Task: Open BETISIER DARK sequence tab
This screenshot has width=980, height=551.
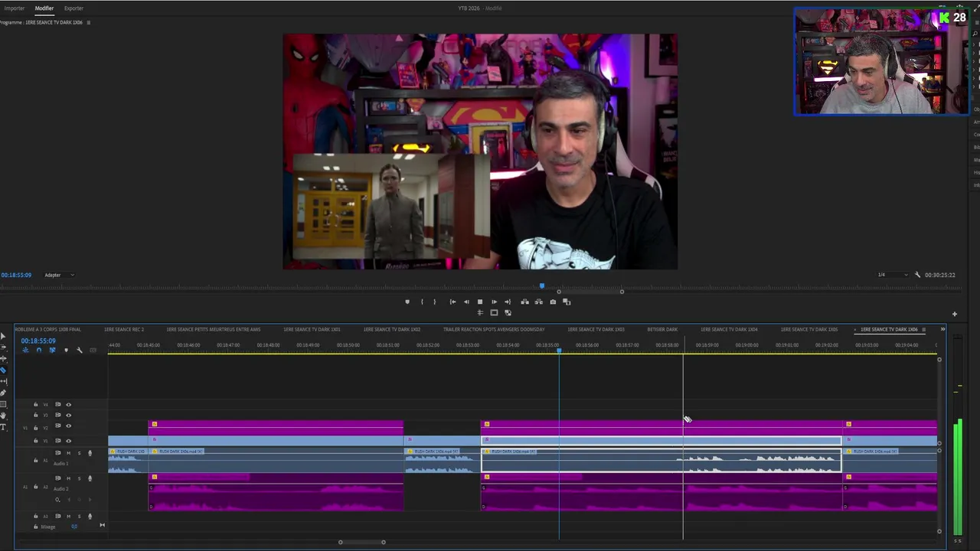Action: click(x=662, y=329)
